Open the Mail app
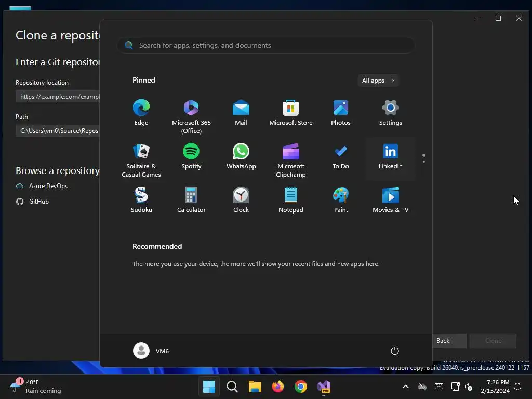This screenshot has width=532, height=399. pyautogui.click(x=241, y=113)
